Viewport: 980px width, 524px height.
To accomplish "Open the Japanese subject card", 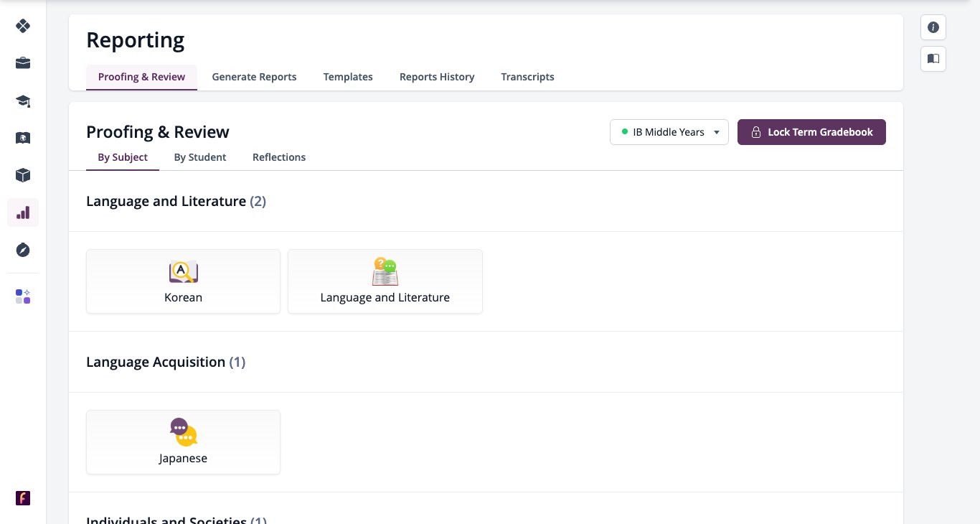I will pos(183,442).
